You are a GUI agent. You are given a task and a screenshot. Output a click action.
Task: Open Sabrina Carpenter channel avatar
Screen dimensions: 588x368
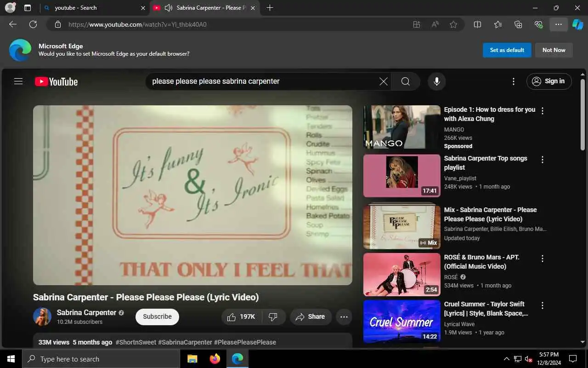[x=42, y=316]
